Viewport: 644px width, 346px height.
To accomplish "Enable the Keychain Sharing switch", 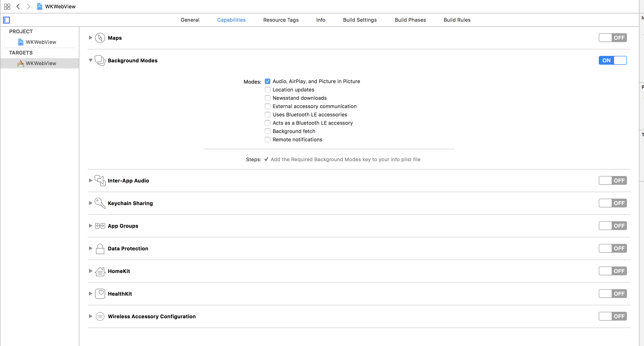I will pos(612,203).
